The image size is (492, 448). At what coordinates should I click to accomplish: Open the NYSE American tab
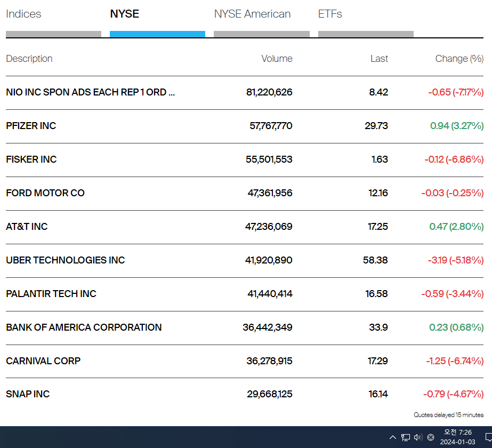[252, 14]
